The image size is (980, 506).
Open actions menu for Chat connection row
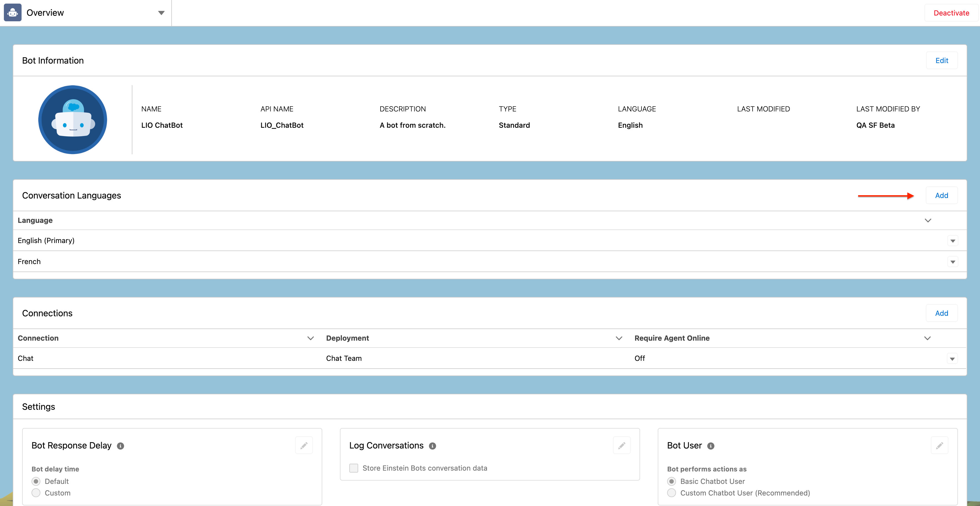pos(952,359)
